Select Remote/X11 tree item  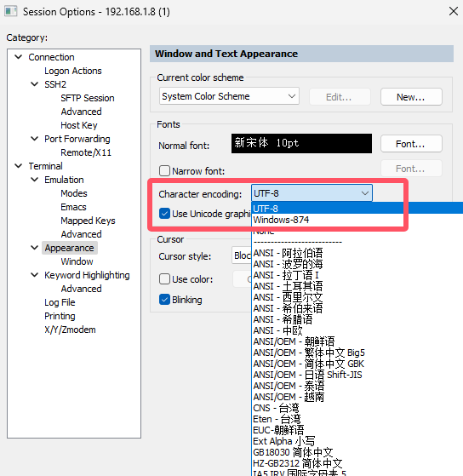point(86,152)
